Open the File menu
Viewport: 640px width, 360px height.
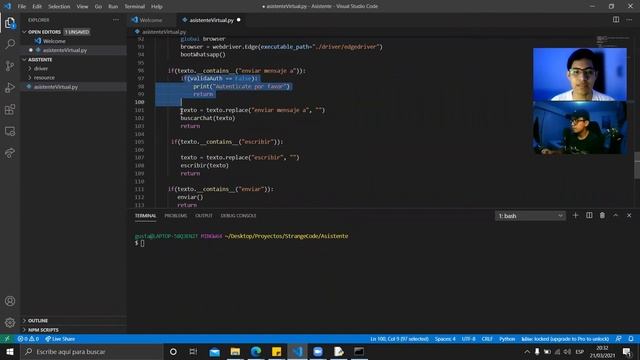coord(22,7)
